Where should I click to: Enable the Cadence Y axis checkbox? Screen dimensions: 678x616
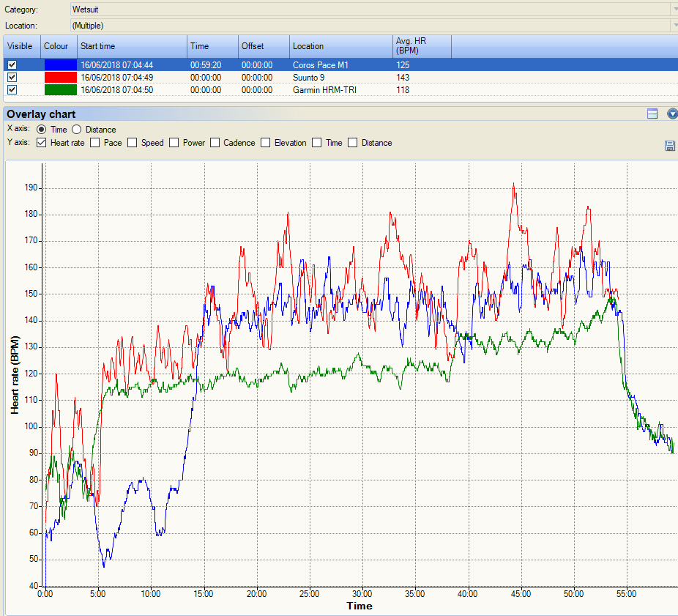[x=215, y=143]
